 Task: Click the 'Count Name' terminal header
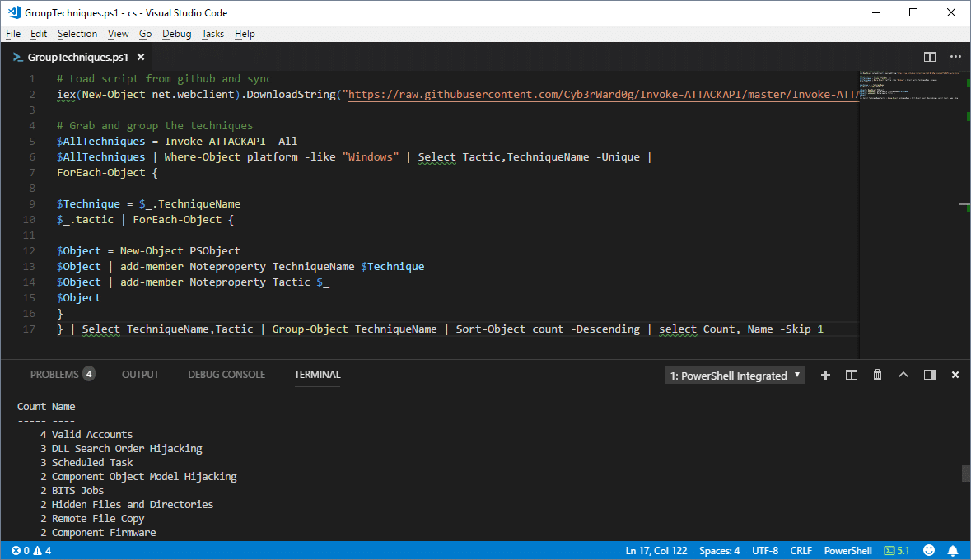click(46, 406)
